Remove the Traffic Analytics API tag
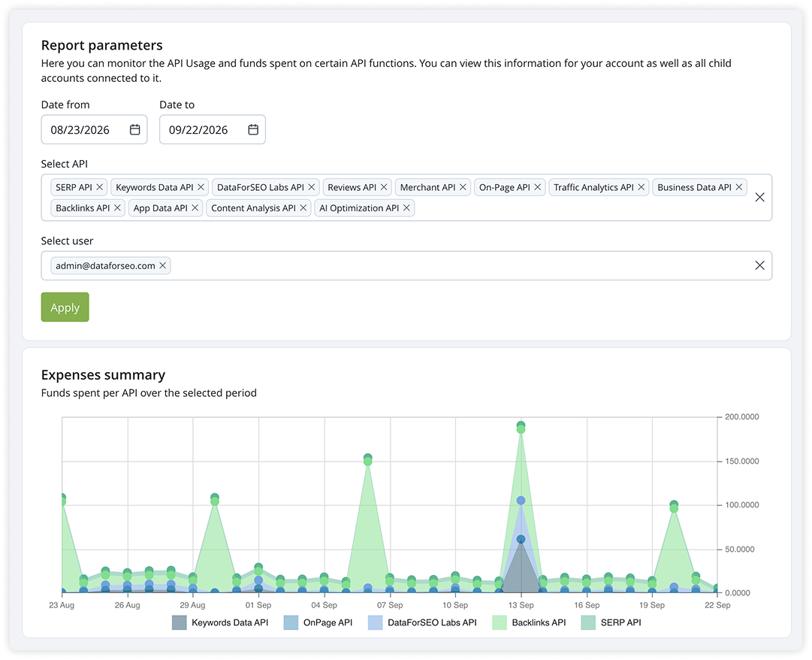This screenshot has height=660, width=812. click(x=641, y=187)
